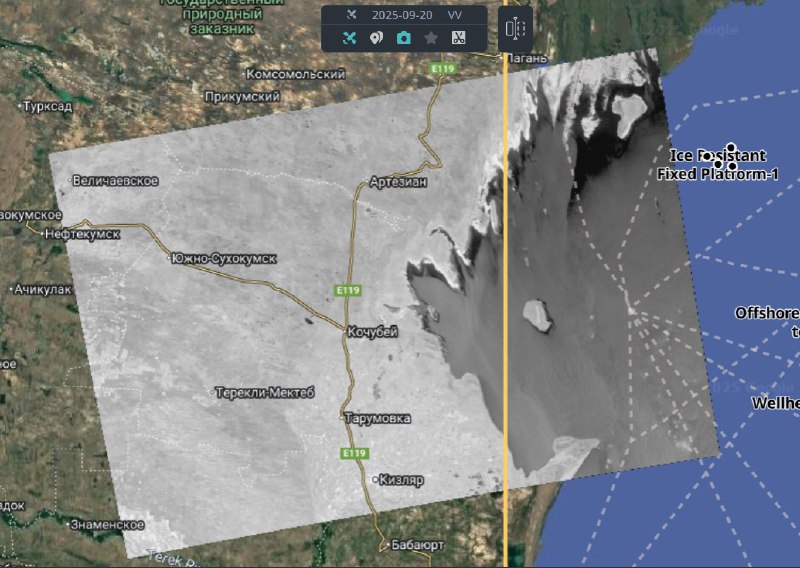
Task: Select the scissors clip tool
Action: pyautogui.click(x=458, y=38)
